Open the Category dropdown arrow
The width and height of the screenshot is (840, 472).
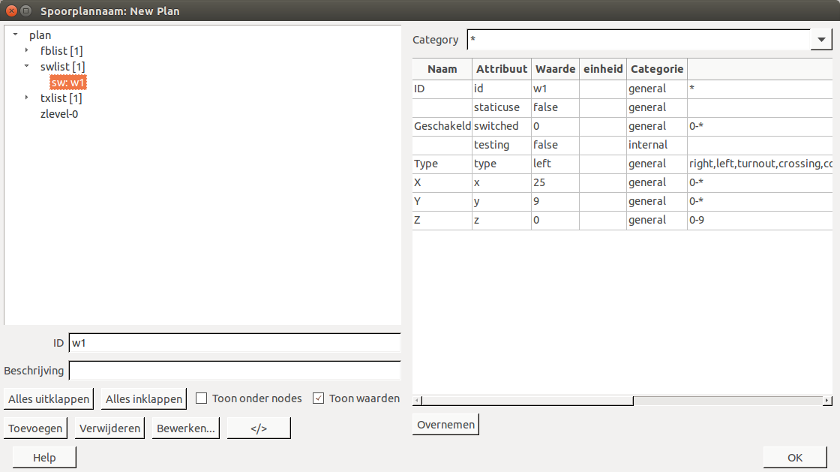click(x=822, y=40)
